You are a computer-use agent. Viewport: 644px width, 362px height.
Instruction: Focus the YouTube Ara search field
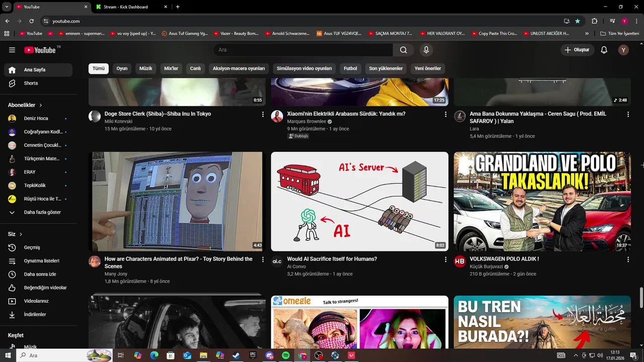pos(303,50)
